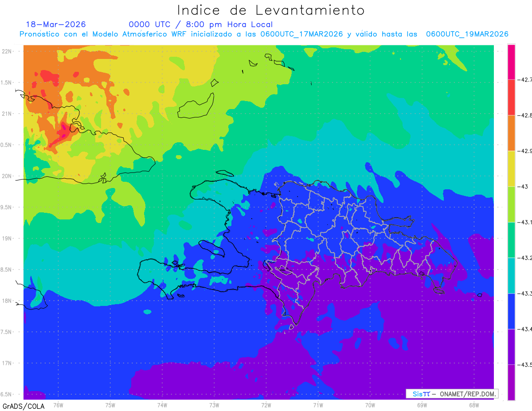Click the '19N' latitude label
Screen dimensions: 532x411
[7, 238]
